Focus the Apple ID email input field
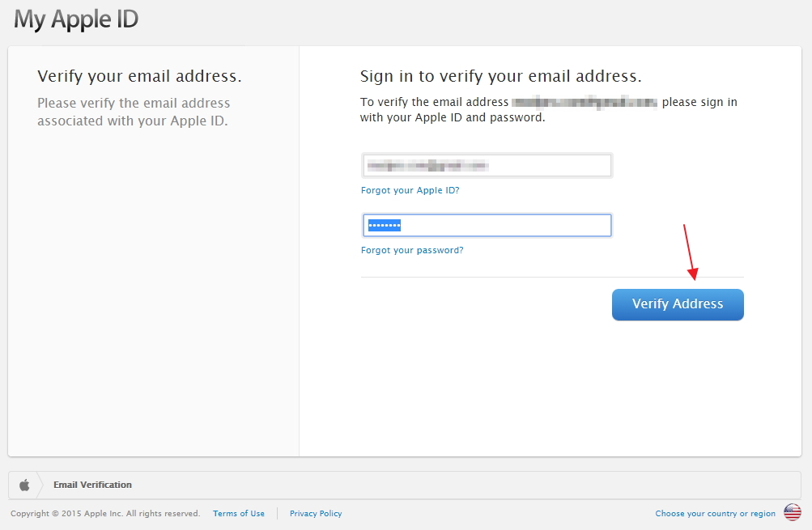The height and width of the screenshot is (530, 812). pyautogui.click(x=487, y=166)
